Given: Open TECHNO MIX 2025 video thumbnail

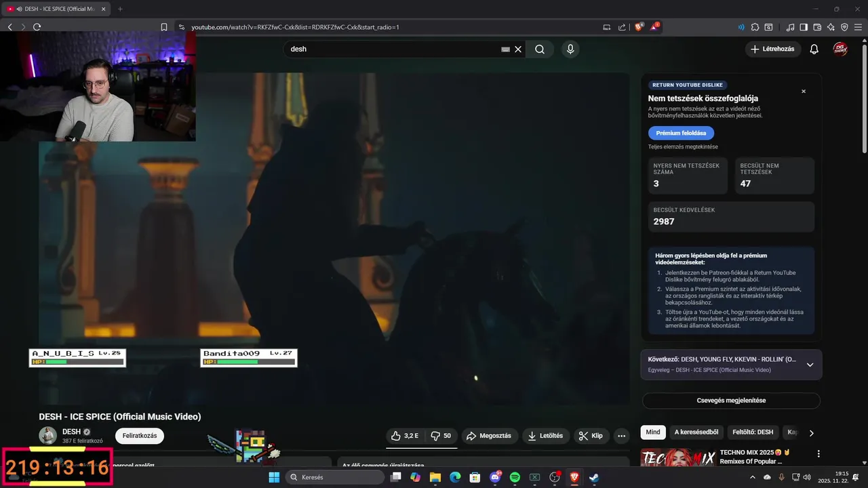Looking at the screenshot, I should tap(678, 458).
